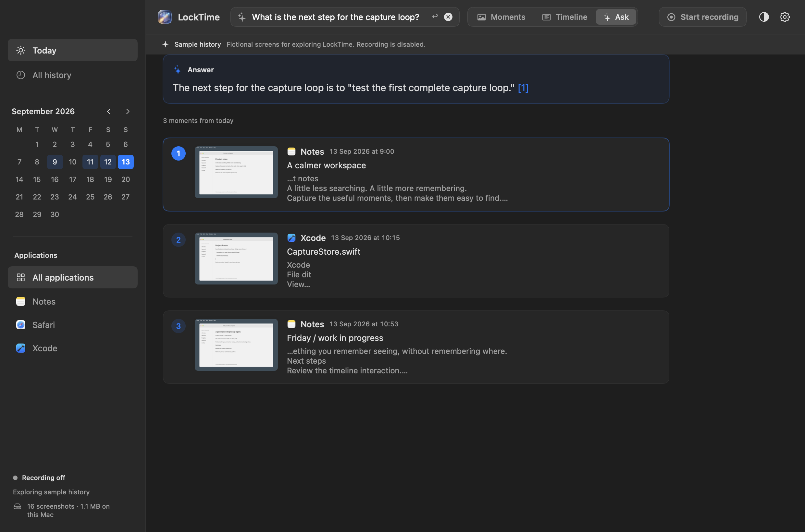Submit the question using the return arrow icon
Image resolution: width=805 pixels, height=532 pixels.
(435, 17)
